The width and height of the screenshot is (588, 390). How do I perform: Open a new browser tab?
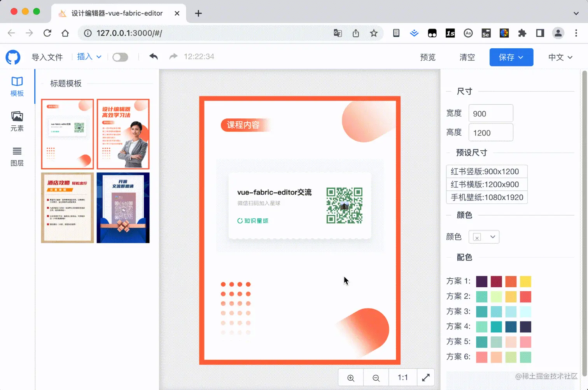[198, 13]
